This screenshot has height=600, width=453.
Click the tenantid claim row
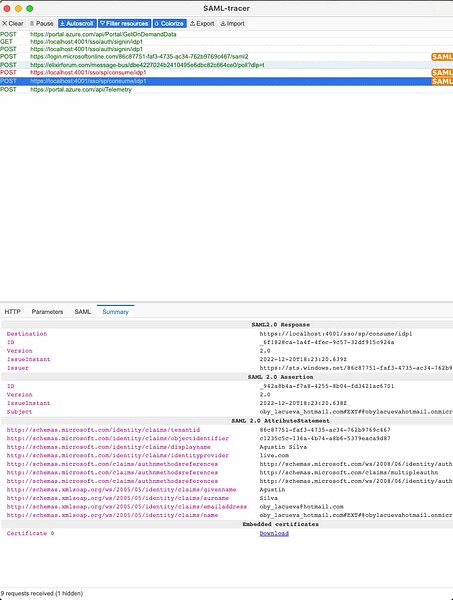click(226, 430)
